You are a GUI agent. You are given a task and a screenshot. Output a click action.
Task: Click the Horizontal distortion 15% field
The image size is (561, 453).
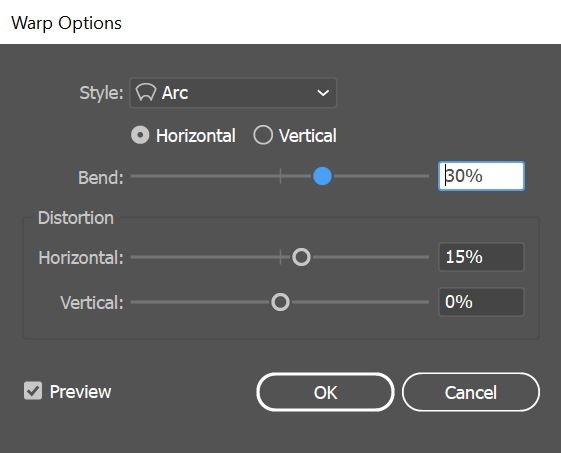(x=481, y=257)
